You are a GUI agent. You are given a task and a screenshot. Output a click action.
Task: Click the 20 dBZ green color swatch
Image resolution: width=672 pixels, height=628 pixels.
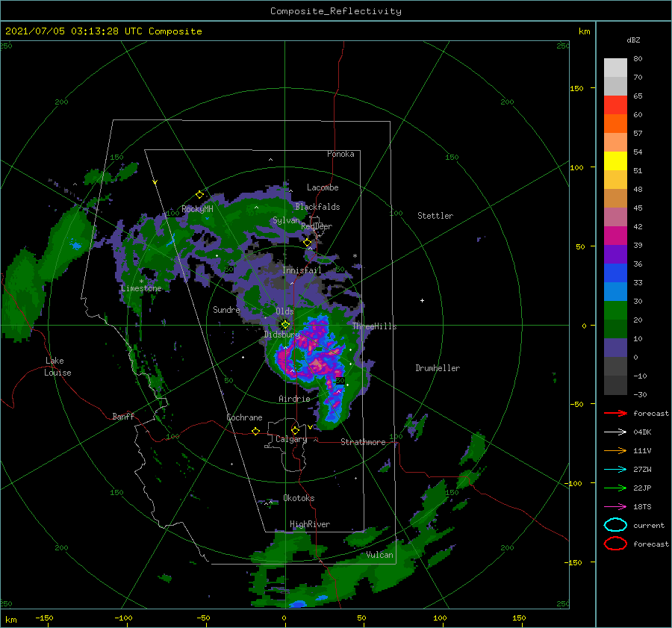click(x=615, y=311)
